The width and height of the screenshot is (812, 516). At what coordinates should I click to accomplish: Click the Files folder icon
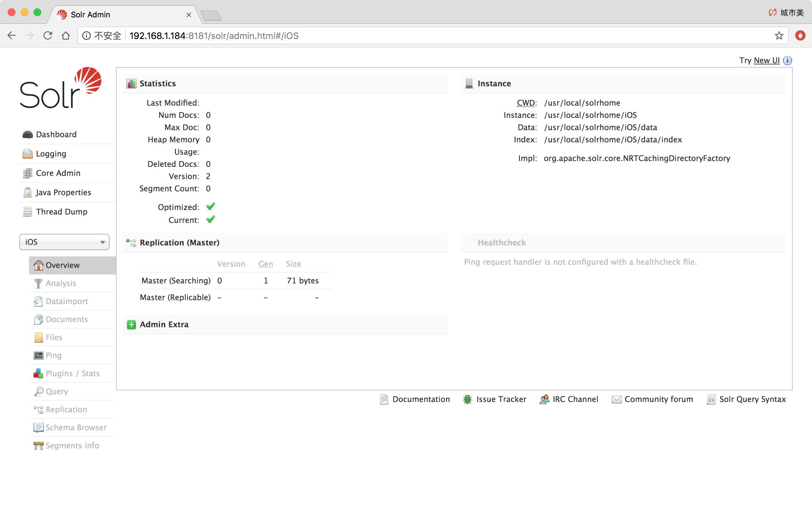[x=39, y=337]
